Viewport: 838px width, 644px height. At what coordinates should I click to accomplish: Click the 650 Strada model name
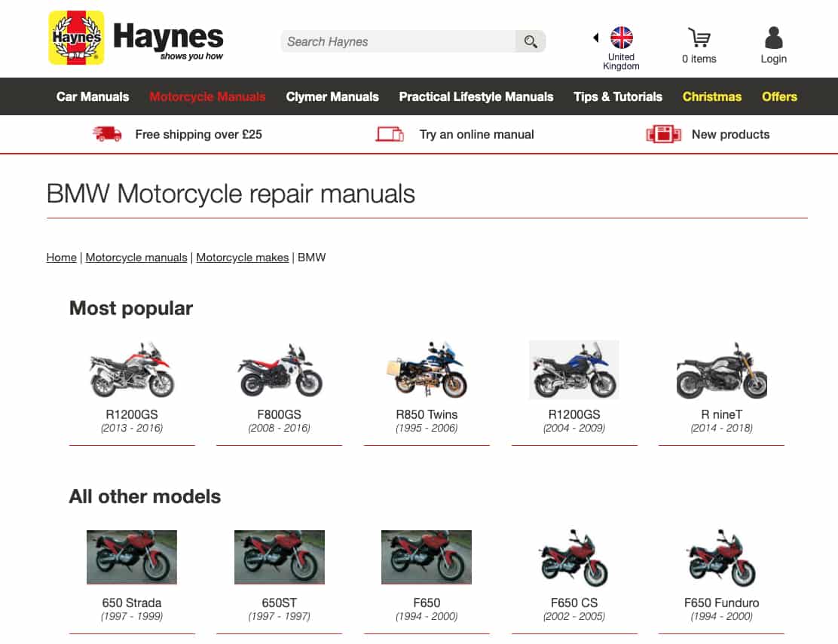tap(131, 603)
